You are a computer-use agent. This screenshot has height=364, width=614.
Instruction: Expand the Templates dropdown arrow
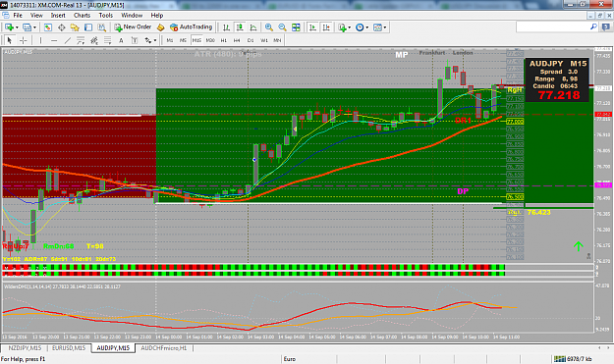click(x=385, y=27)
